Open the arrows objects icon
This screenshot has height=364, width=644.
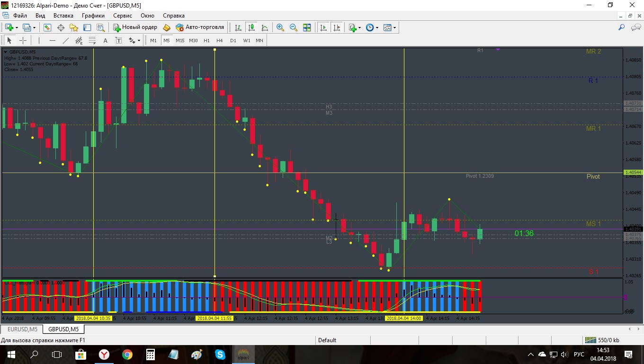(132, 40)
